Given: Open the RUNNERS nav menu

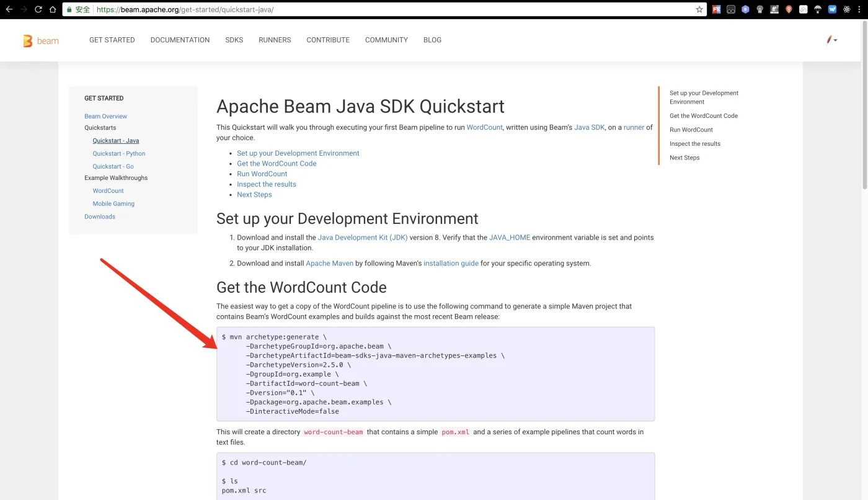Looking at the screenshot, I should point(275,40).
